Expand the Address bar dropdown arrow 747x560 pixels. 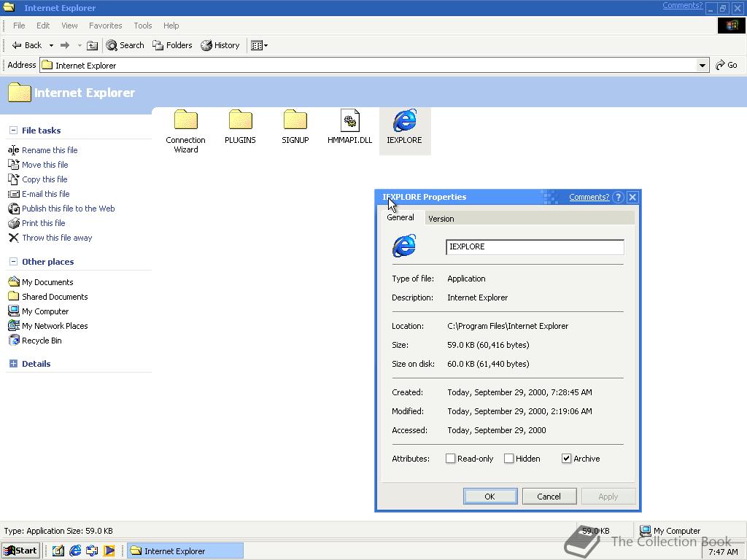tap(703, 65)
